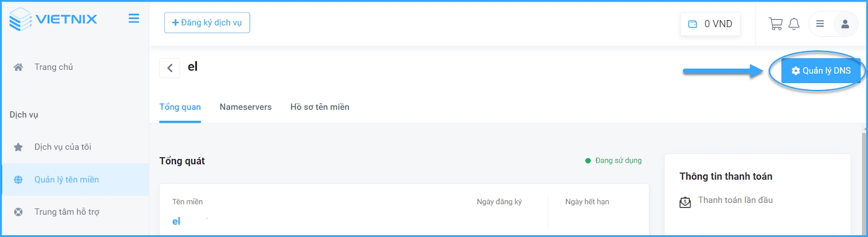Click the Vietnix logo

click(53, 20)
